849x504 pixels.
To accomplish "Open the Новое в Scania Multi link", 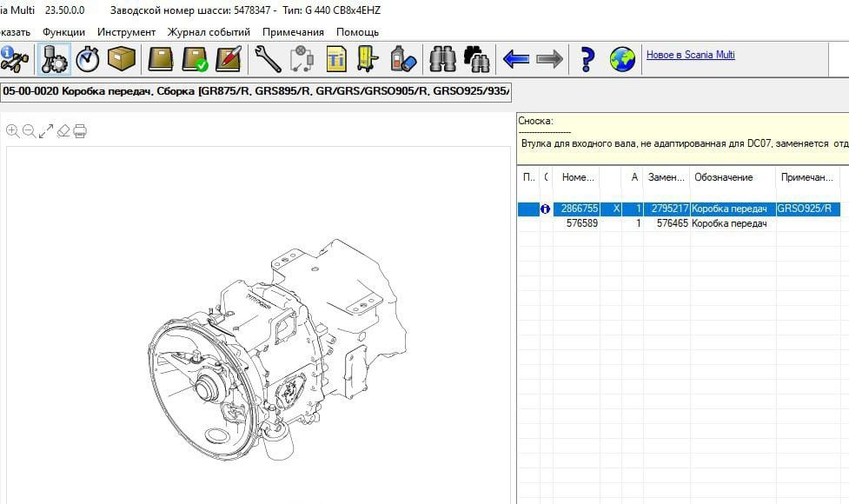I will click(x=690, y=55).
